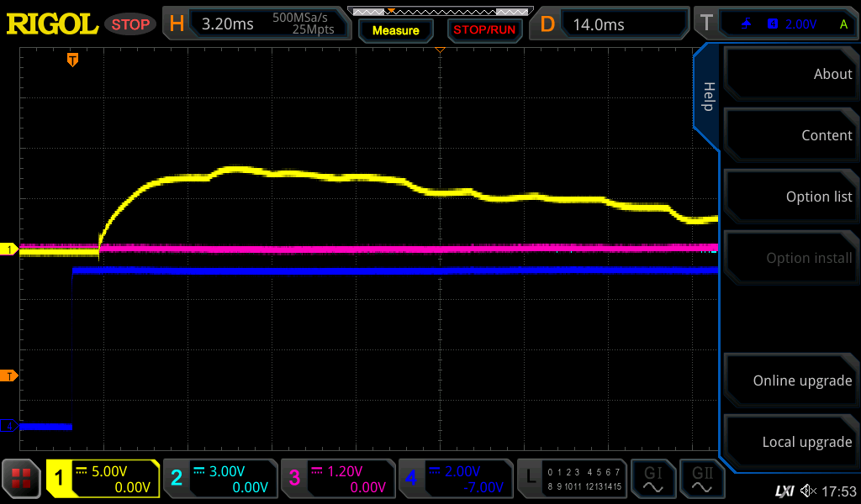This screenshot has height=504, width=861.
Task: Click the RIGOL logo
Action: click(52, 24)
